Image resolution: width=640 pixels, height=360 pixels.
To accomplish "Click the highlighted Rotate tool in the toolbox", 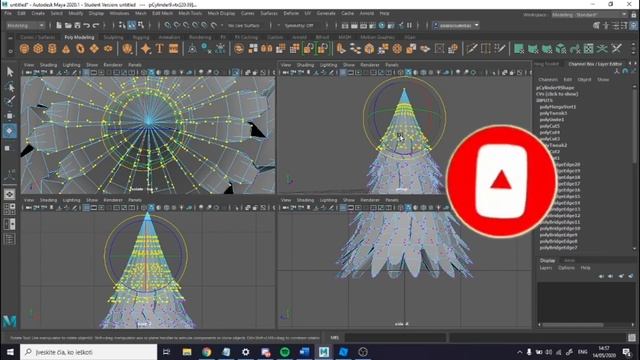I will click(10, 131).
